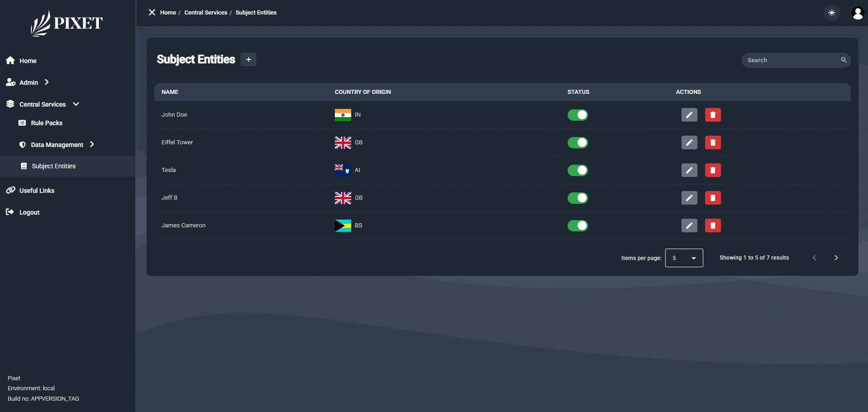Toggle the status switch for Jeff B

point(578,198)
